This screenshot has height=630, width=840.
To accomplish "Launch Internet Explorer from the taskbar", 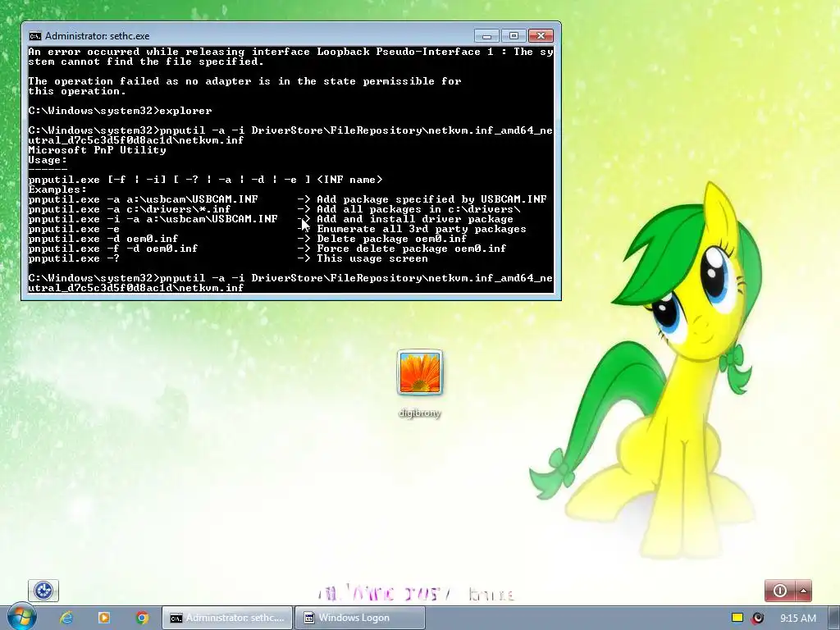I will (x=66, y=618).
